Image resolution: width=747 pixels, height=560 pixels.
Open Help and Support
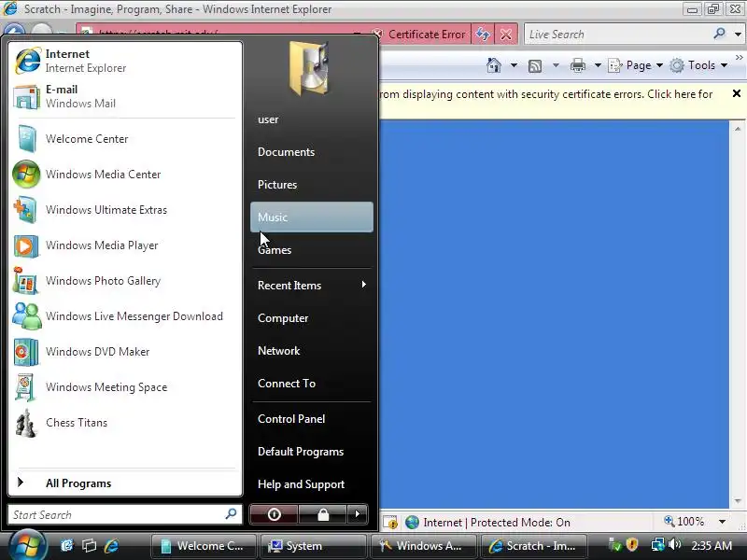(312, 484)
